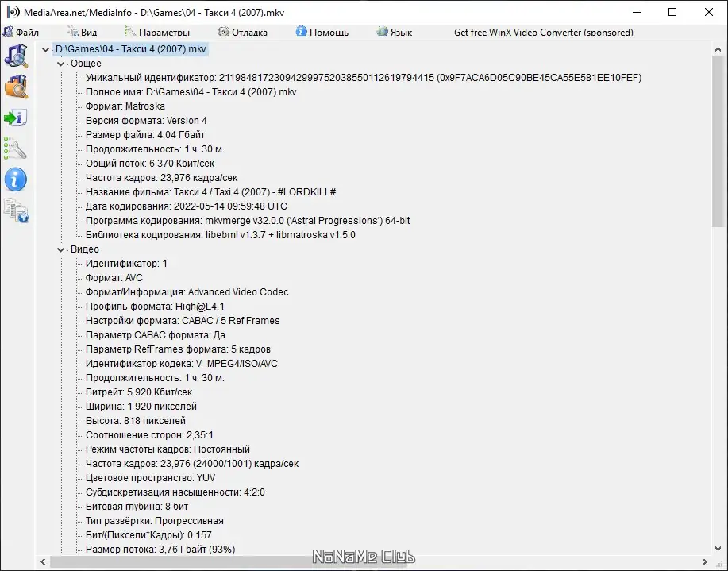Open the Параметры menu
The image size is (728, 571).
157,32
